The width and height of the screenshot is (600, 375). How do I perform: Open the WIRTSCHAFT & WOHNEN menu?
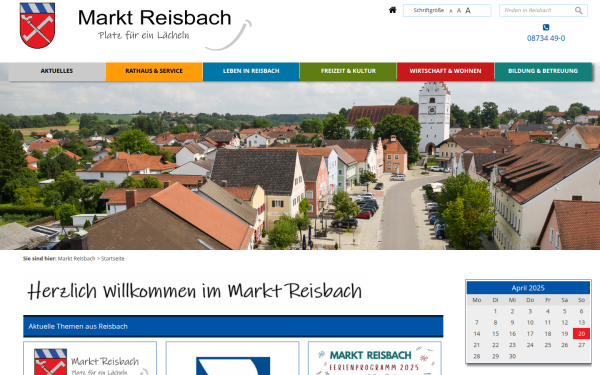[x=445, y=71]
